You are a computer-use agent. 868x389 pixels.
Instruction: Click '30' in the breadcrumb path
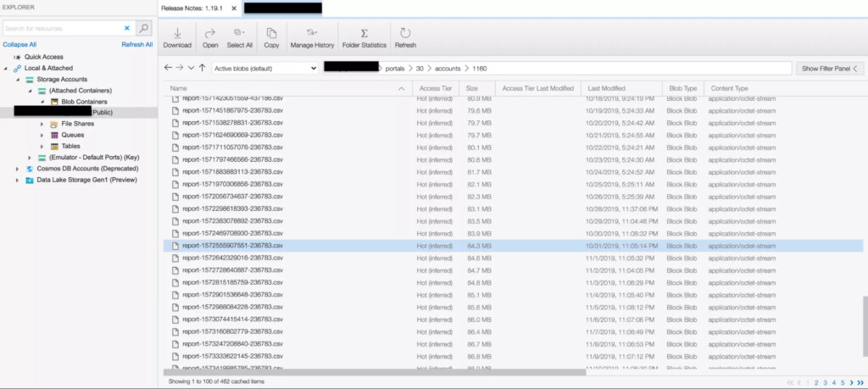coord(420,69)
